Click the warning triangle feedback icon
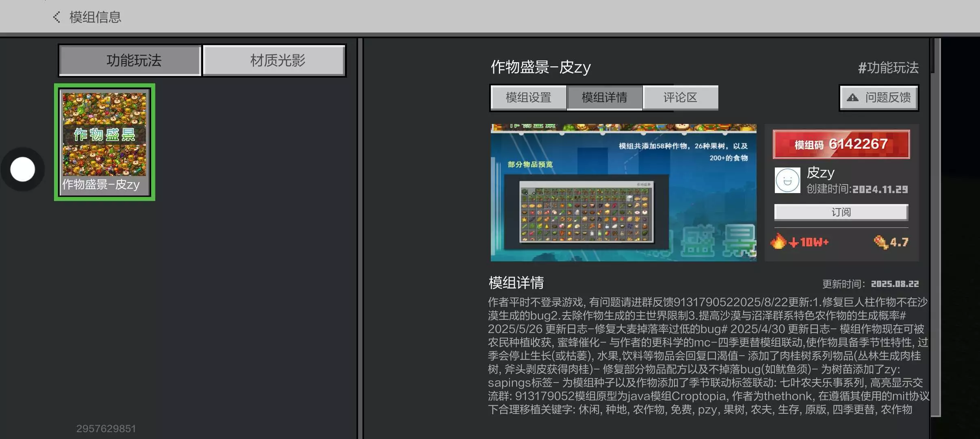 point(852,98)
